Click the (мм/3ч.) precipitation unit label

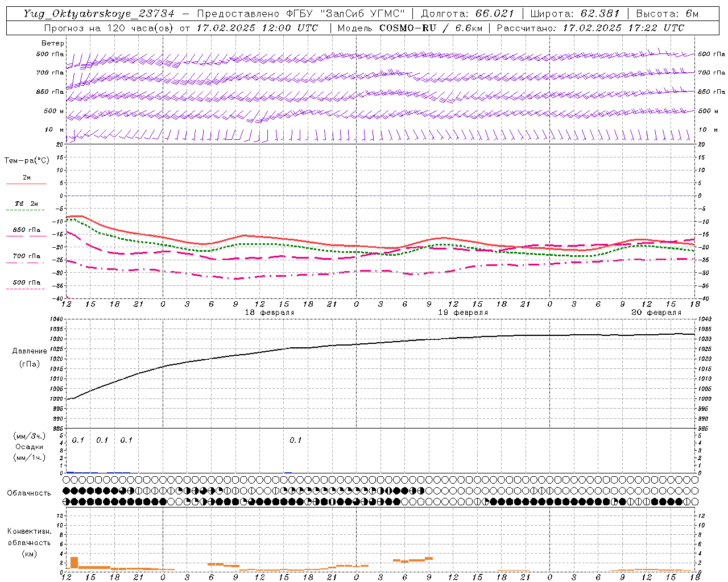click(x=29, y=436)
